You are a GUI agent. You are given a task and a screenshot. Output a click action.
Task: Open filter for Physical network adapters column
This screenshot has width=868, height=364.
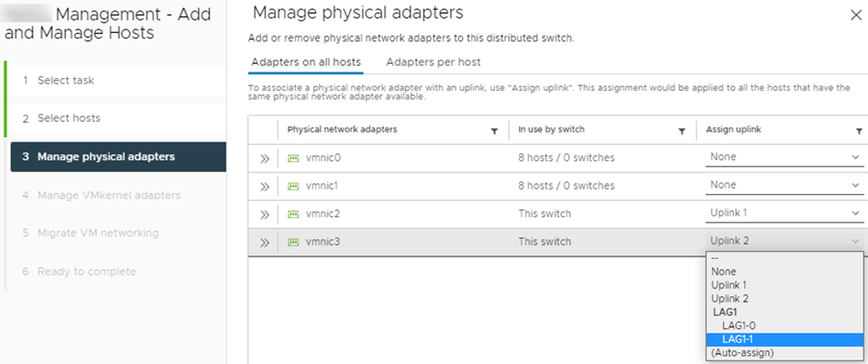point(494,130)
